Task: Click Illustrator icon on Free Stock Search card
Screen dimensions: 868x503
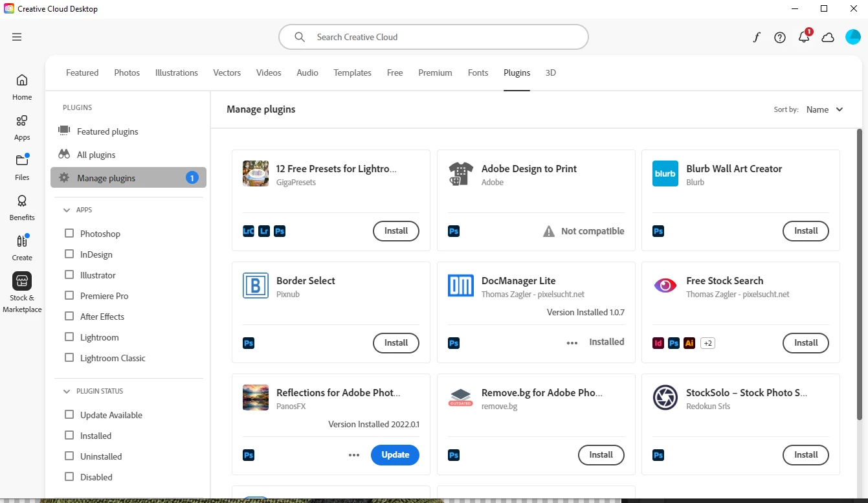Action: click(689, 342)
